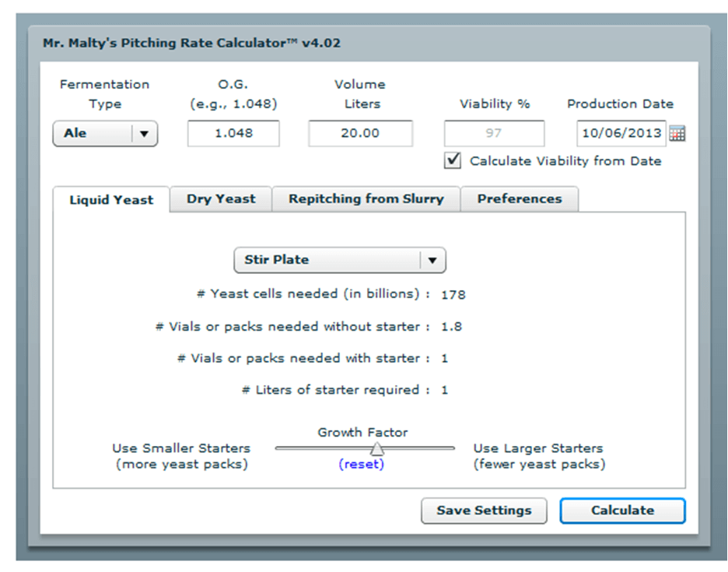
Task: Open the Production Date calendar picker icon
Action: (677, 133)
